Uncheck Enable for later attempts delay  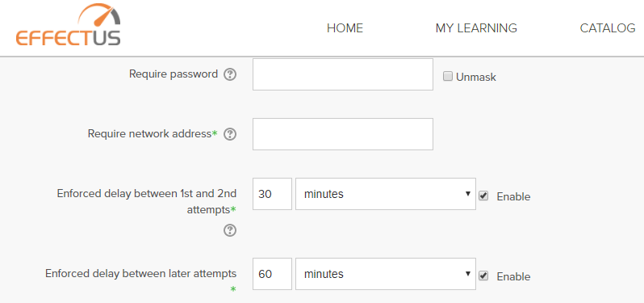point(483,276)
